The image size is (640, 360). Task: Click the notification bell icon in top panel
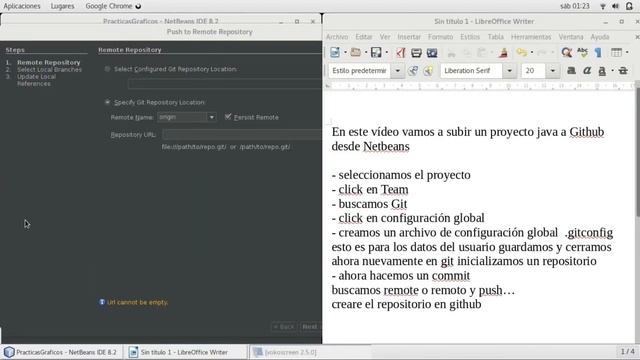click(629, 6)
